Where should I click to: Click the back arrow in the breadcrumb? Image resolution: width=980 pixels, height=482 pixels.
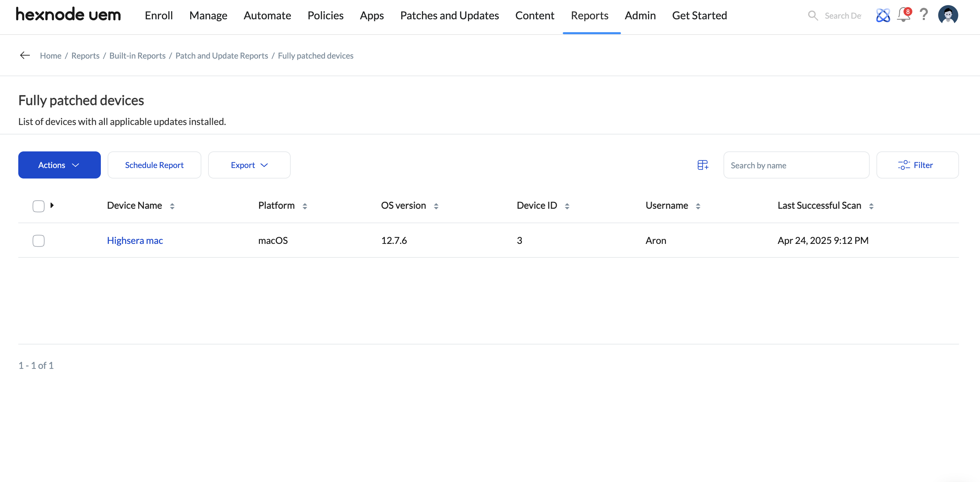[25, 56]
